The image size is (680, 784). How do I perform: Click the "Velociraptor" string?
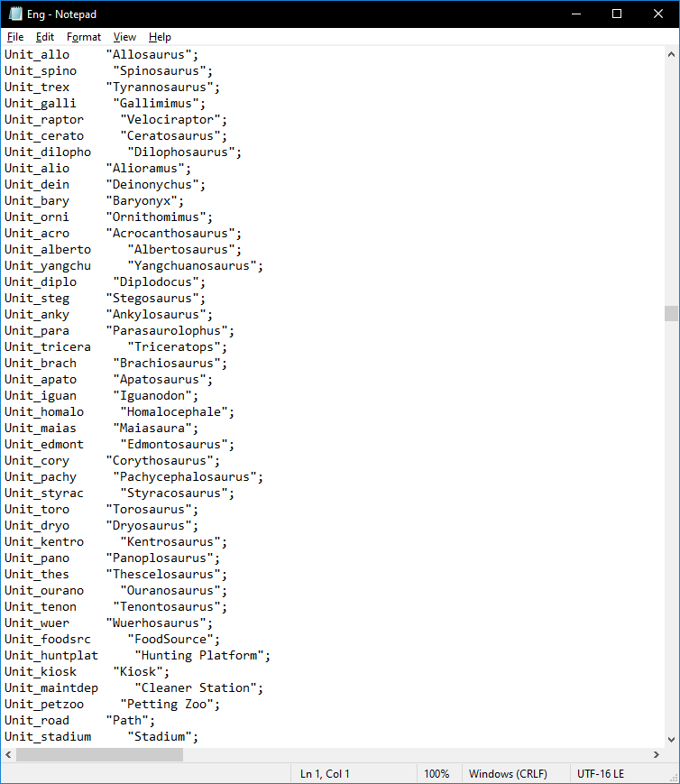173,119
